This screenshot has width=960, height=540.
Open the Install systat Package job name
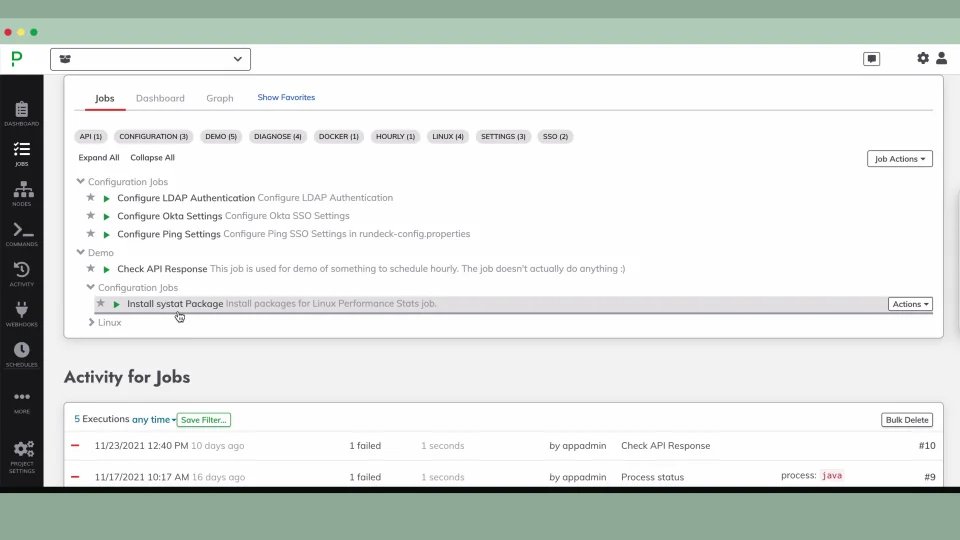[175, 304]
